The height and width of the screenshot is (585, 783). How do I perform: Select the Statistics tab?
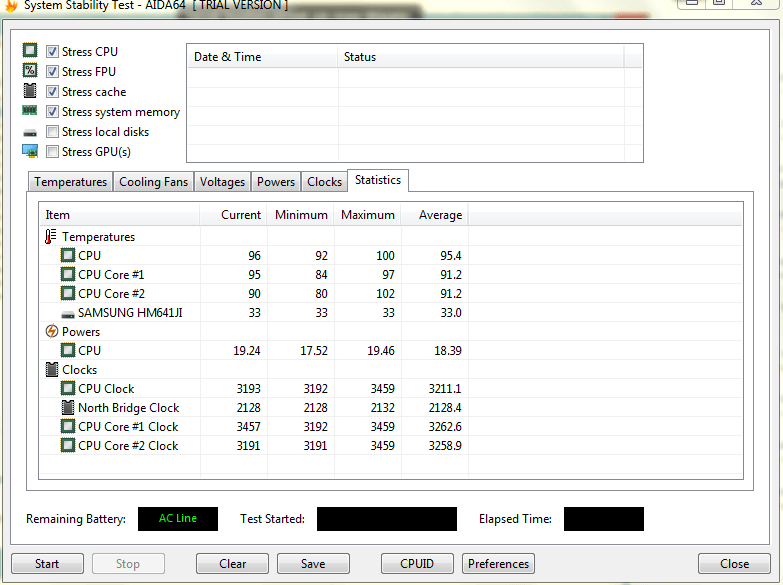(378, 180)
